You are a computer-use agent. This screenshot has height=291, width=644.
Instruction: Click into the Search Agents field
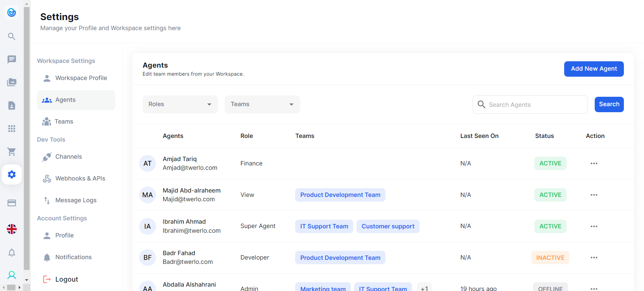(x=536, y=105)
